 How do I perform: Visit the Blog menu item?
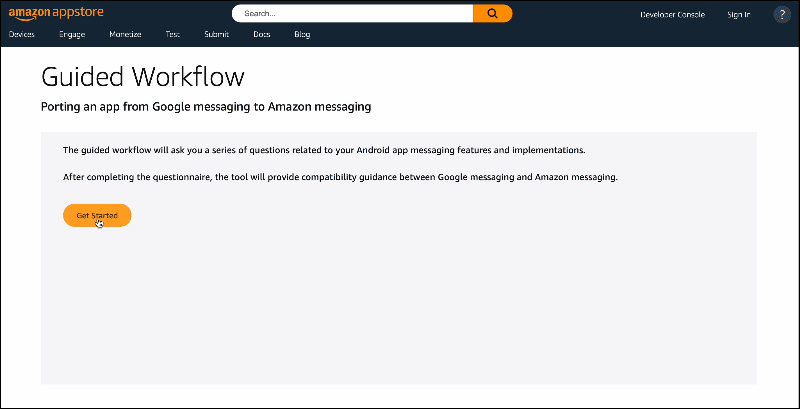point(302,34)
